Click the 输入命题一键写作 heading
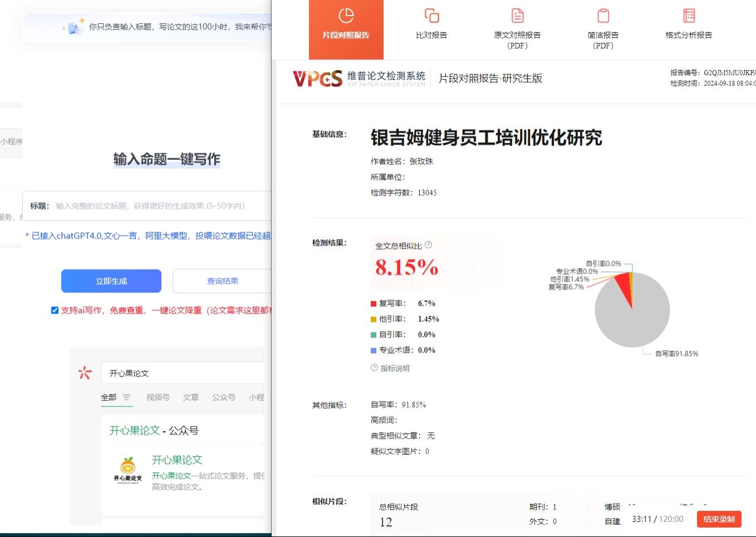The image size is (756, 537). [x=167, y=159]
